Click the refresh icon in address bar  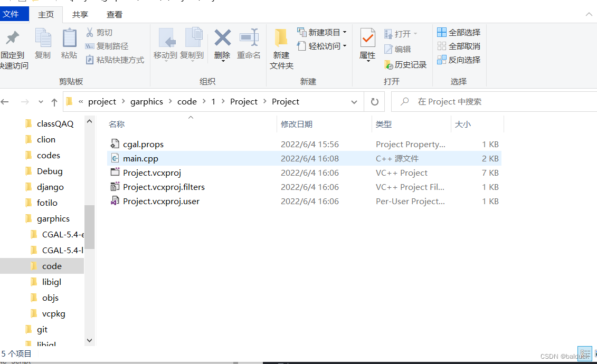(374, 101)
